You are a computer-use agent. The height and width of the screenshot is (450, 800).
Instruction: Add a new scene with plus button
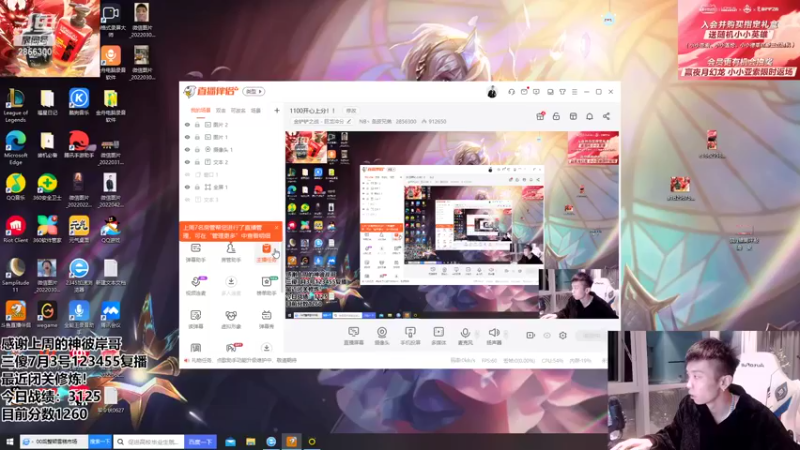[x=277, y=110]
